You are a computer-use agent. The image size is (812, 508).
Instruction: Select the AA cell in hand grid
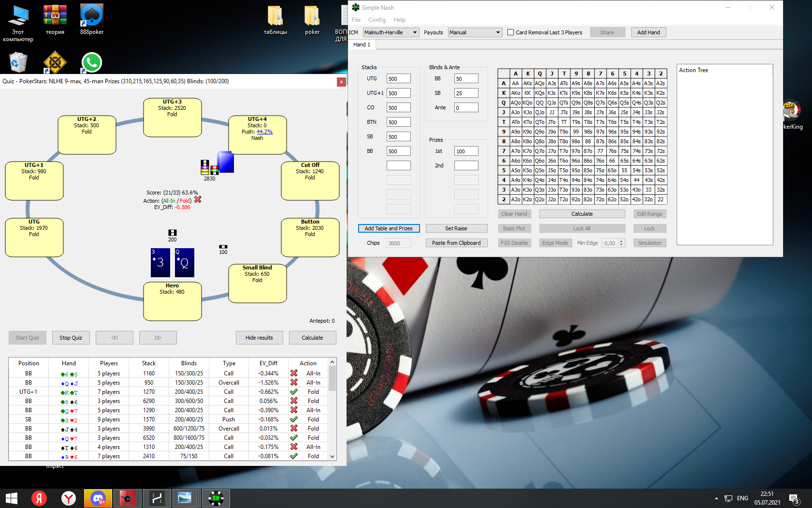(x=516, y=83)
